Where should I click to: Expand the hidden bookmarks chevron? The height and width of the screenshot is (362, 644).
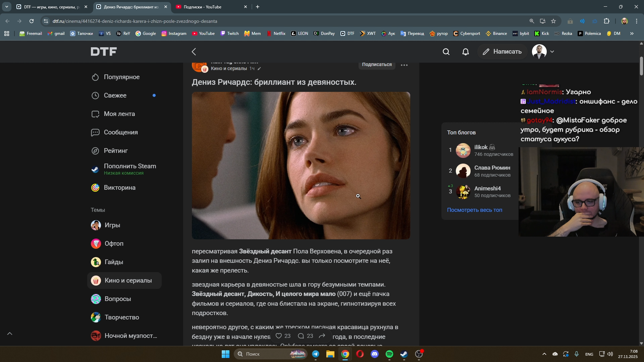pos(632,34)
